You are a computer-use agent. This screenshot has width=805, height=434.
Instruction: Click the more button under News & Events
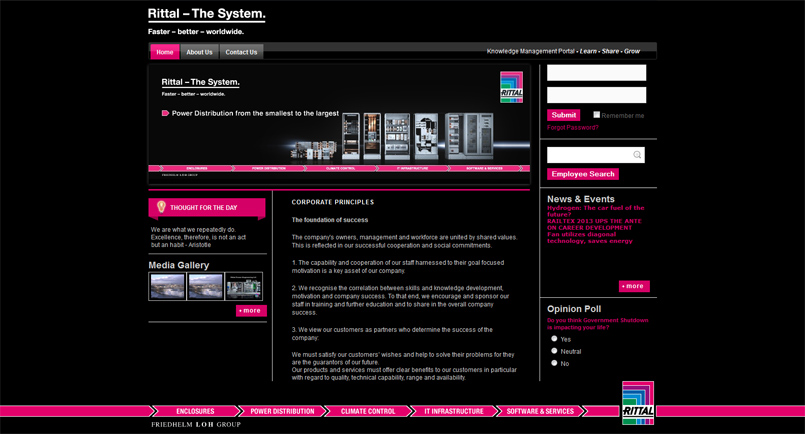[x=634, y=286]
